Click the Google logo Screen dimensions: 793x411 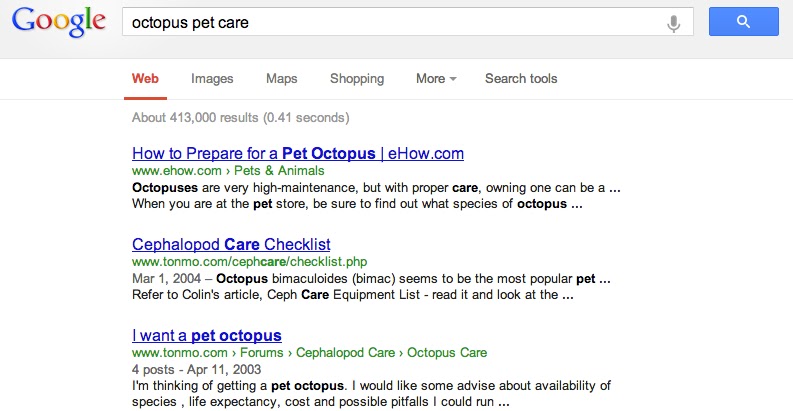(x=59, y=22)
